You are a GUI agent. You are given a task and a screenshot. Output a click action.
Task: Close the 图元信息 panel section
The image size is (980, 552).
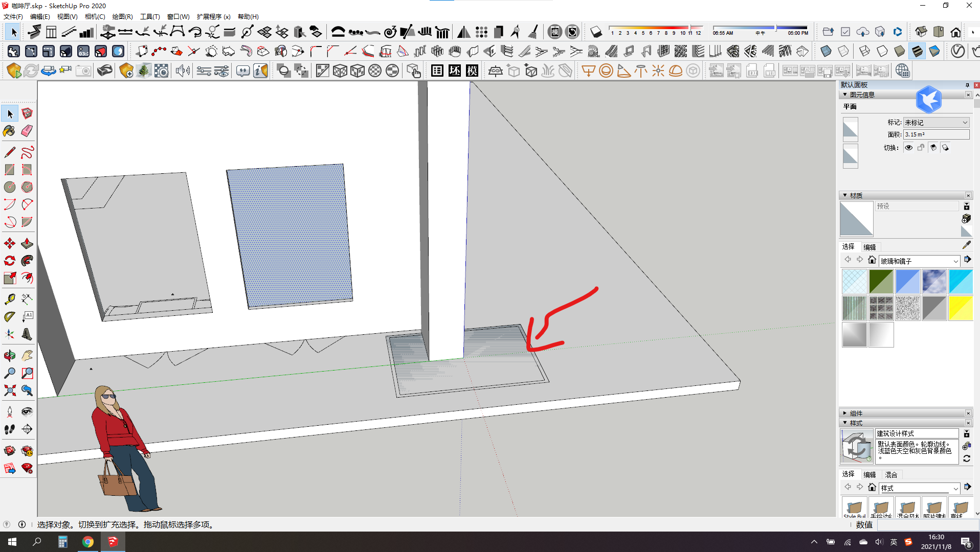[x=968, y=95]
